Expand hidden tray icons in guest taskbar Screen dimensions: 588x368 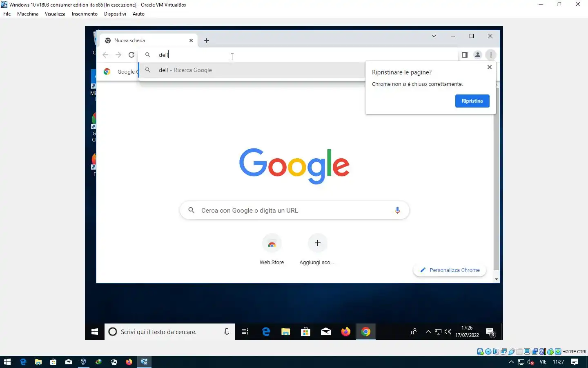(428, 332)
